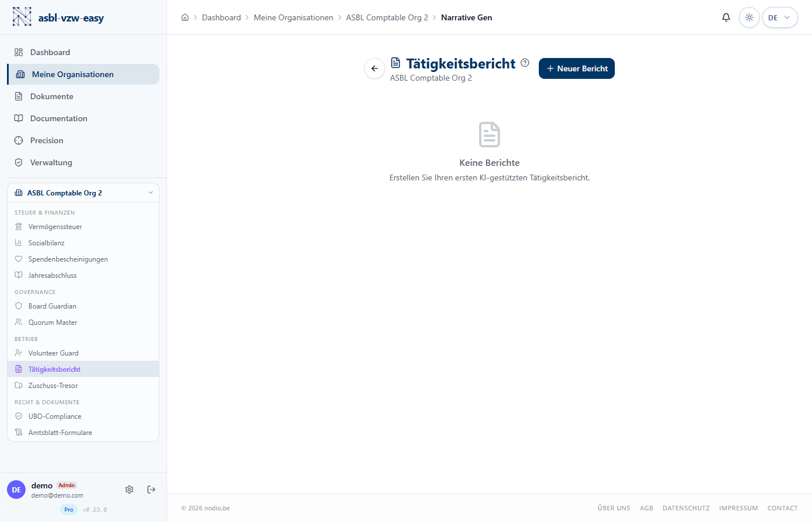The image size is (812, 522).
Task: Click the Vermögenssteuer bank icon
Action: (19, 227)
